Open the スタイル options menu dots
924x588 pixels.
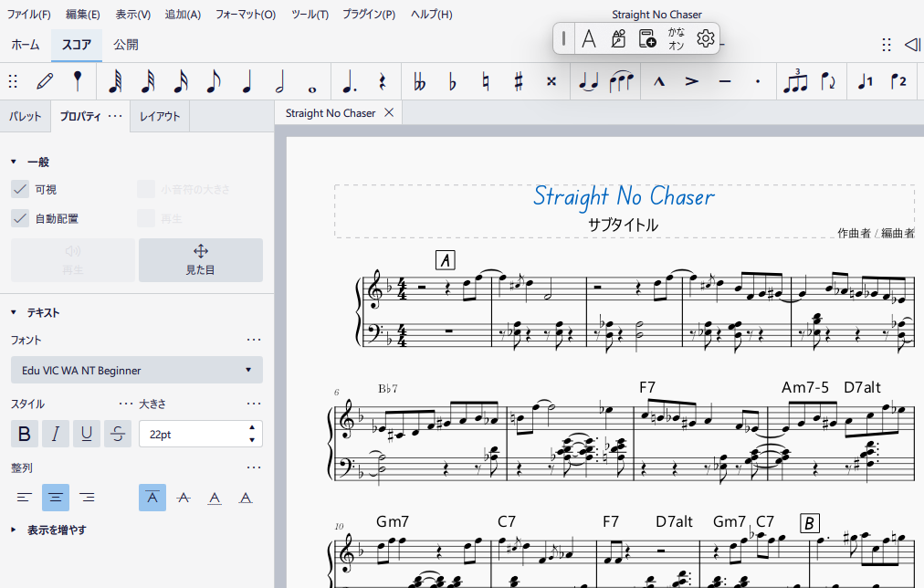pyautogui.click(x=125, y=404)
